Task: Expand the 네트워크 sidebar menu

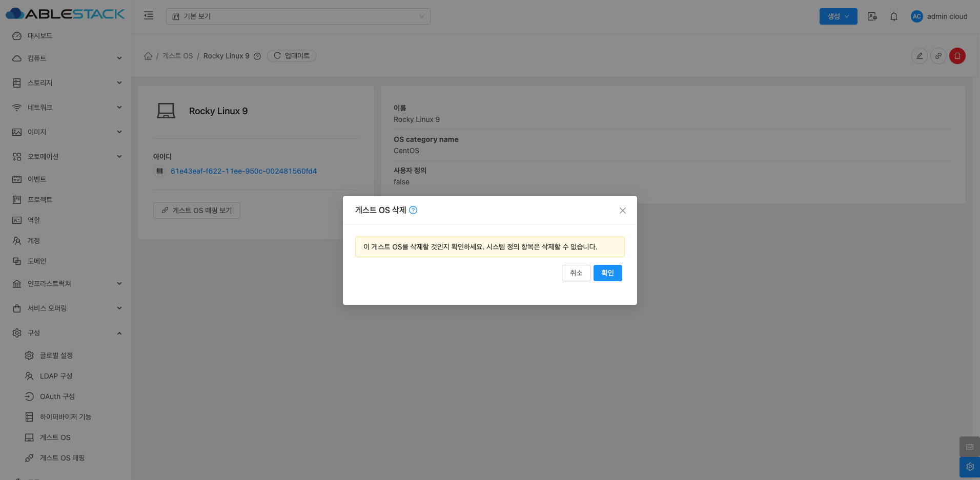Action: (67, 108)
